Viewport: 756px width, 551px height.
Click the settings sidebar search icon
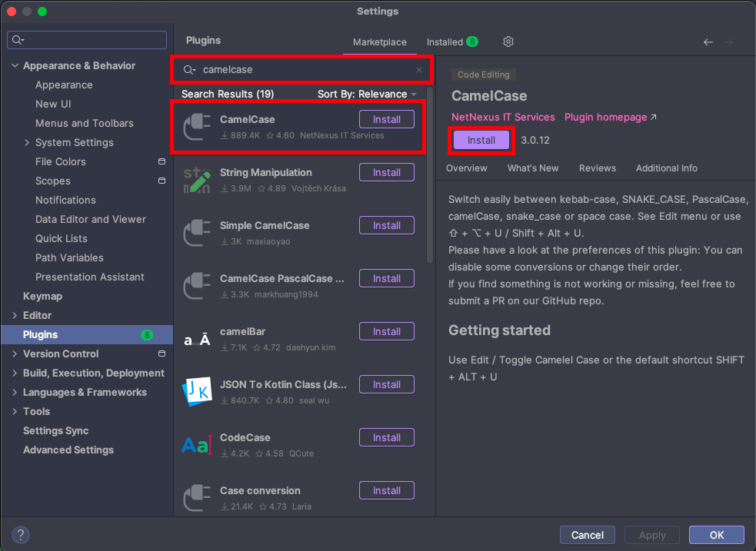coord(18,40)
